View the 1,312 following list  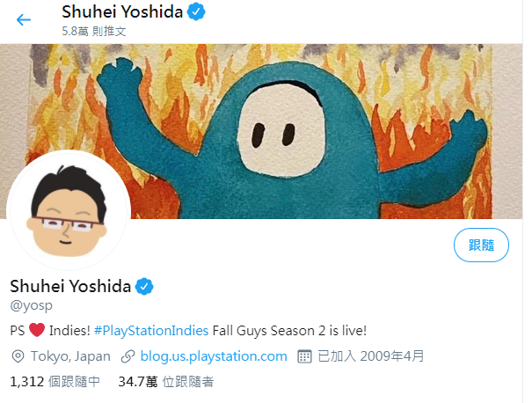[x=55, y=382]
